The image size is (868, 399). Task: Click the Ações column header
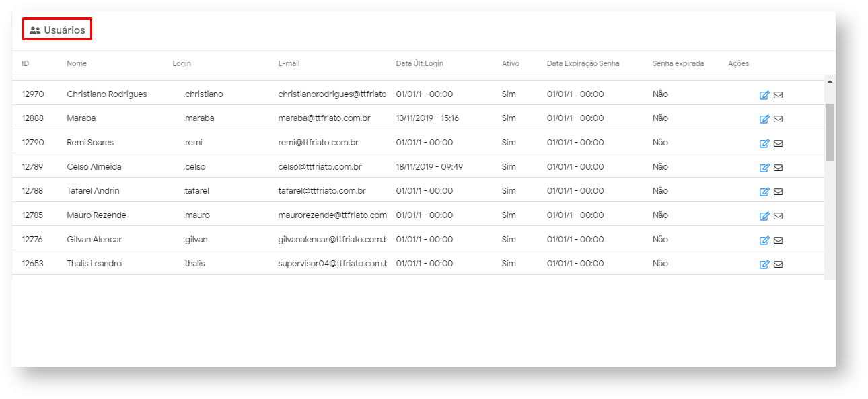[738, 63]
